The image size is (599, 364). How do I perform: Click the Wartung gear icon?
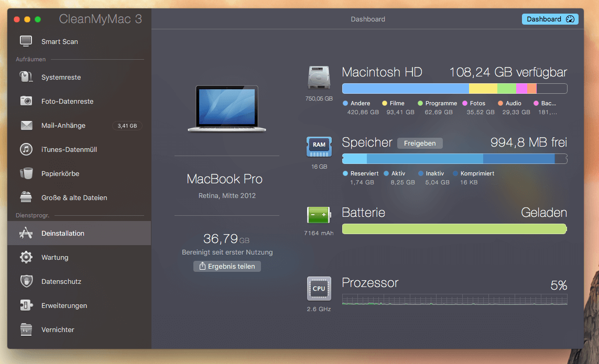26,257
